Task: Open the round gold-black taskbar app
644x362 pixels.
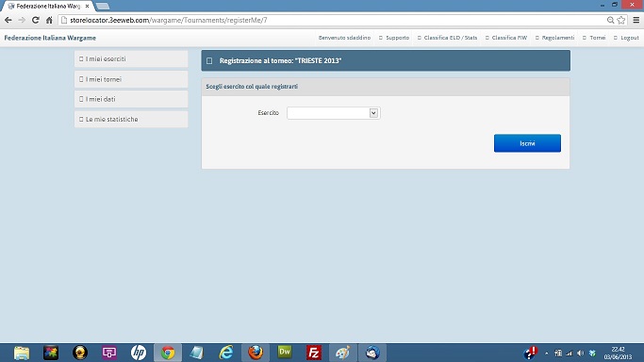Action: click(80, 353)
